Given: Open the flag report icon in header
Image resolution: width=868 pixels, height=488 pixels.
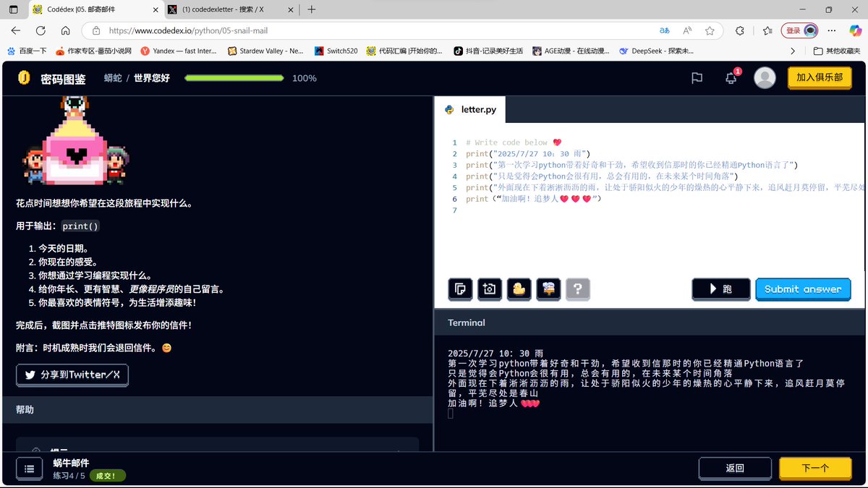Looking at the screenshot, I should click(697, 78).
